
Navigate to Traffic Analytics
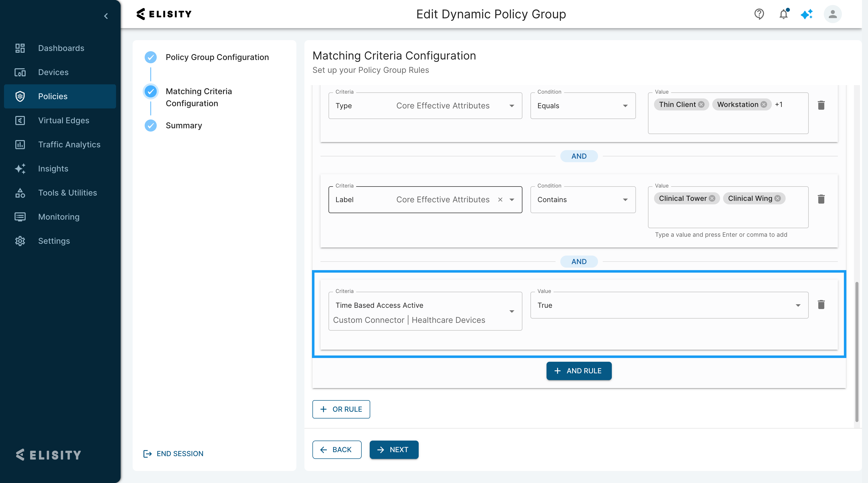[69, 145]
